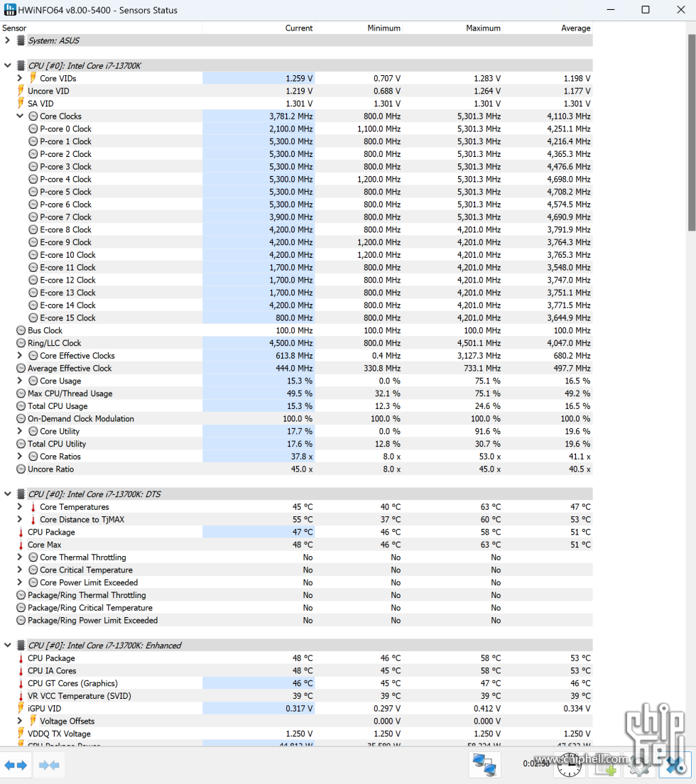Screen dimensions: 696x784
Task: Click the vertical scrollbar thumb
Action: [692, 133]
